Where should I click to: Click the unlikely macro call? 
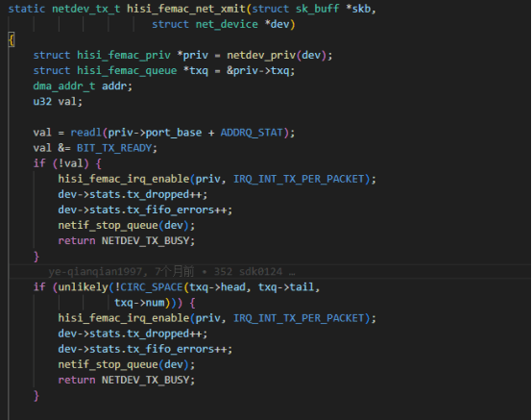click(x=83, y=287)
